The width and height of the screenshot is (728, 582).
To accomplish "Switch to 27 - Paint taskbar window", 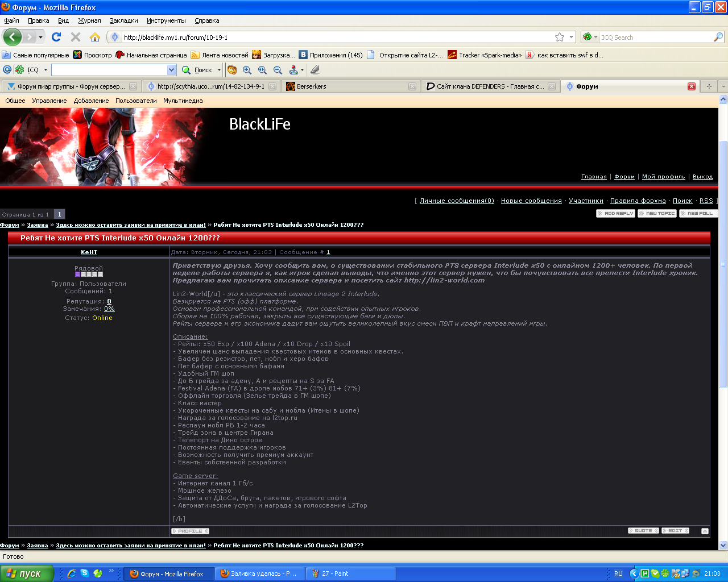I will pyautogui.click(x=350, y=573).
